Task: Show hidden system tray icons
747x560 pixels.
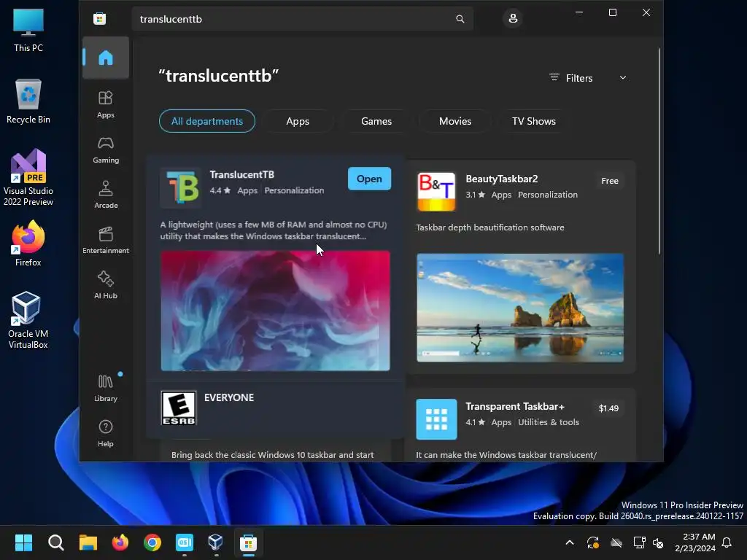Action: coord(569,542)
